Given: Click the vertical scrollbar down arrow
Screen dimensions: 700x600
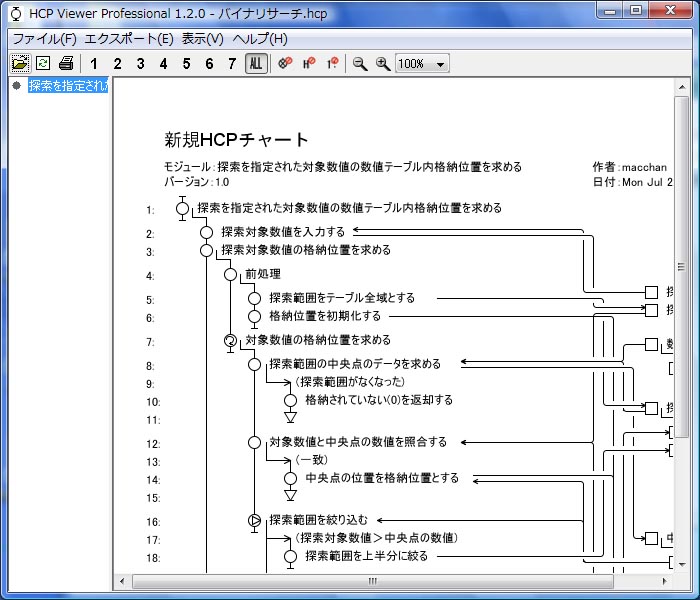Looking at the screenshot, I should pyautogui.click(x=682, y=565).
